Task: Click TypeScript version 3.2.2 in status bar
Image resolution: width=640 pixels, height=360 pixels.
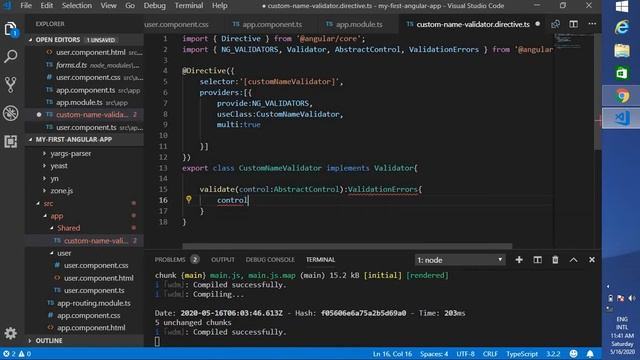Action: coord(553,354)
